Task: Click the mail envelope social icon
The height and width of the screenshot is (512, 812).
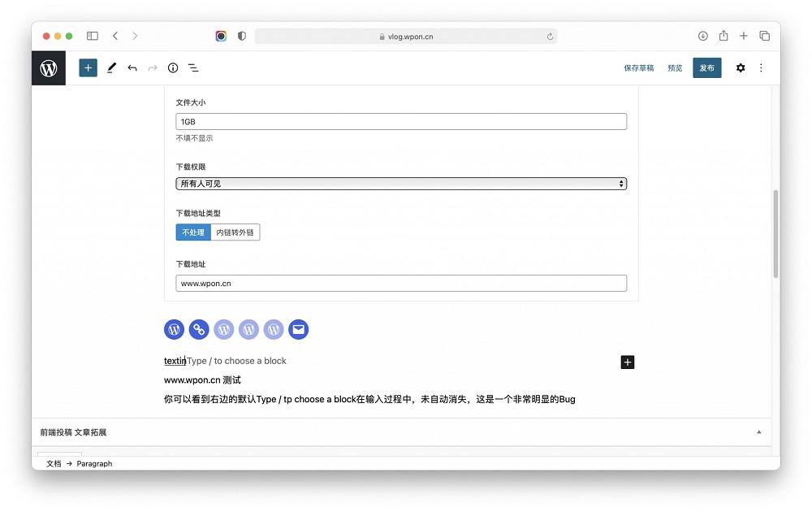Action: pos(298,329)
